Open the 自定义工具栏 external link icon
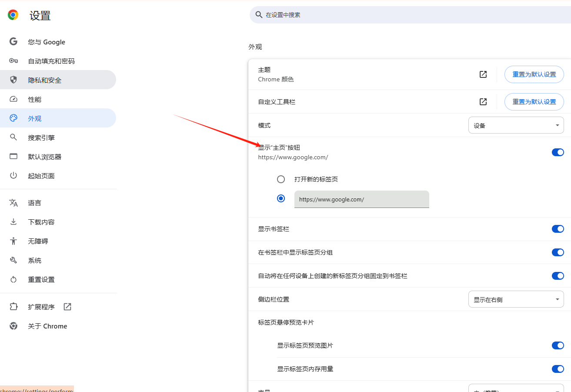Viewport: 571px width, 392px height. click(483, 102)
